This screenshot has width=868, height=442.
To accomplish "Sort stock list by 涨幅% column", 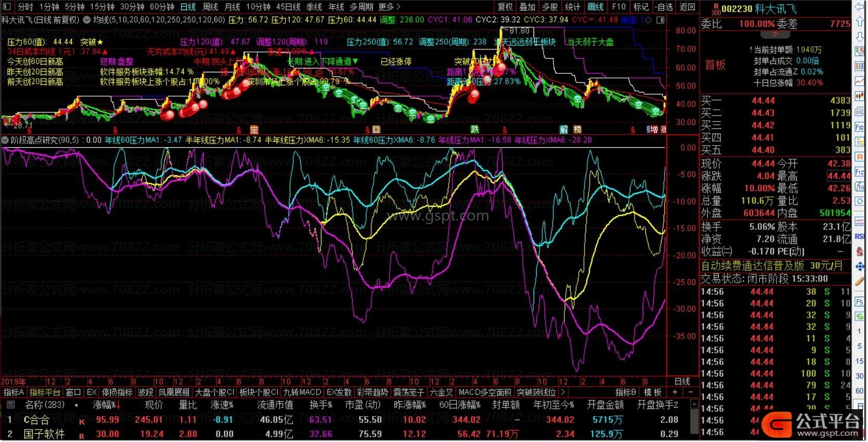I will (107, 405).
